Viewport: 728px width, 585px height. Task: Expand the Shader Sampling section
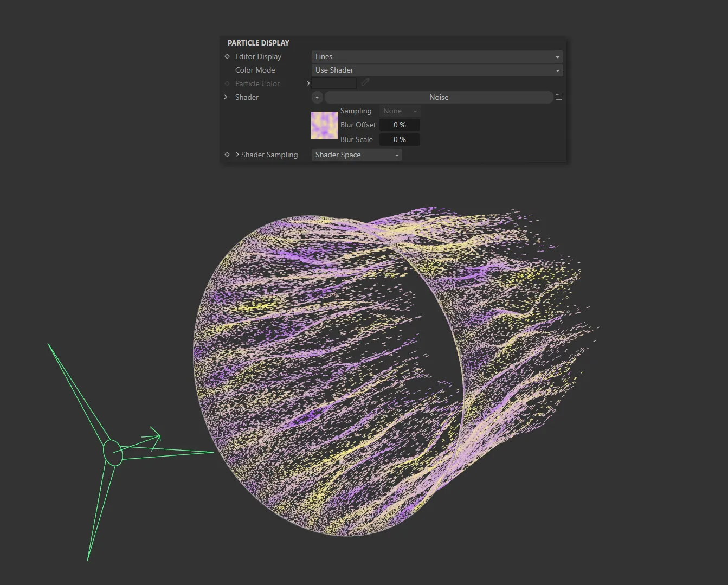point(237,155)
